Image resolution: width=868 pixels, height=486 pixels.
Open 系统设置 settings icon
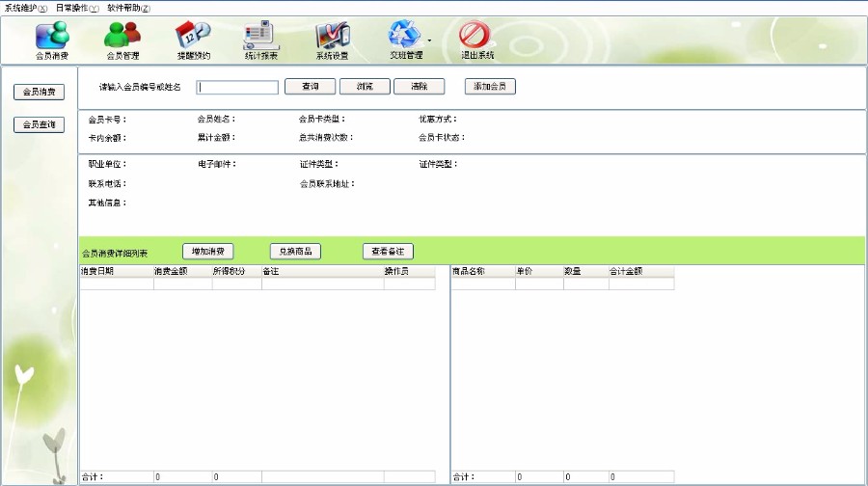point(332,40)
